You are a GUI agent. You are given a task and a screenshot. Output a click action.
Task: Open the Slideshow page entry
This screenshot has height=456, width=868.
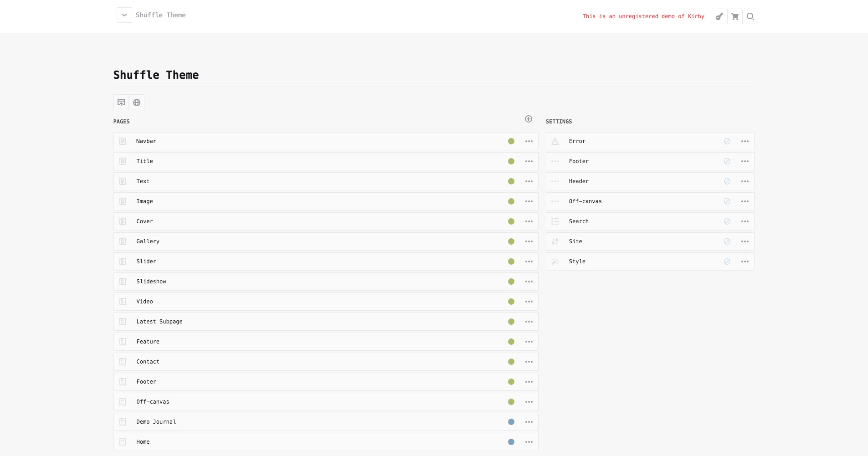click(151, 282)
